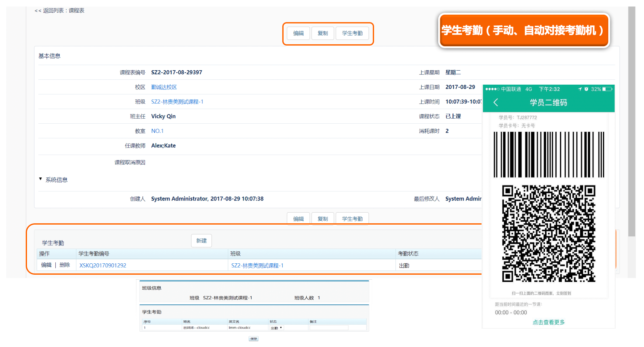This screenshot has width=644, height=347.
Task: Click the 备注 input field for 林妹妹
Action: click(329, 328)
